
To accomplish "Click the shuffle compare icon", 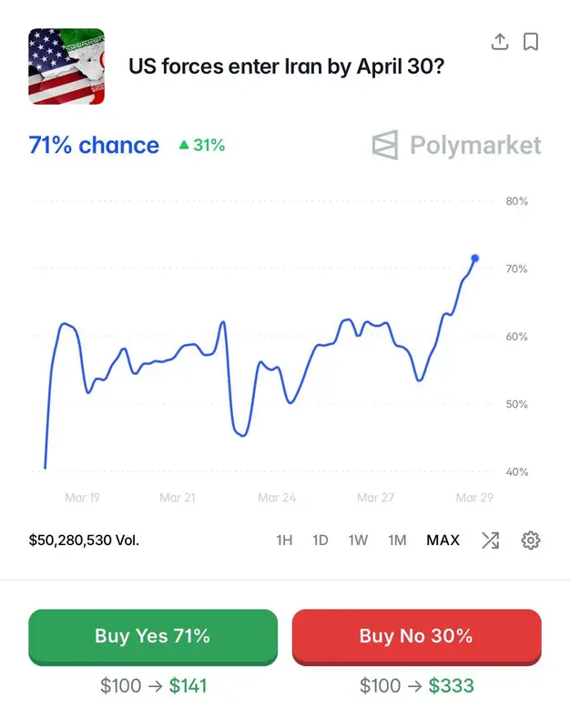I will [x=490, y=541].
